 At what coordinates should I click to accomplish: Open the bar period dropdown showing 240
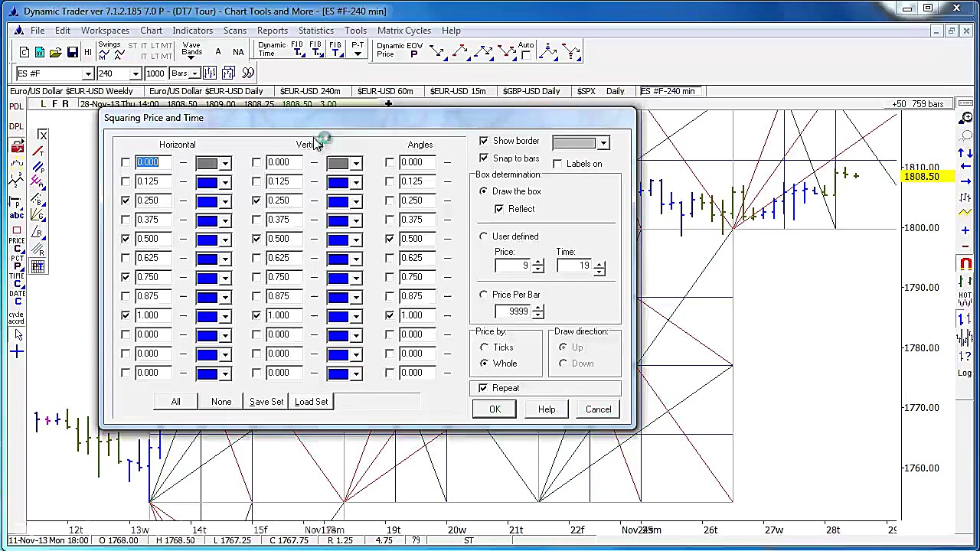136,73
